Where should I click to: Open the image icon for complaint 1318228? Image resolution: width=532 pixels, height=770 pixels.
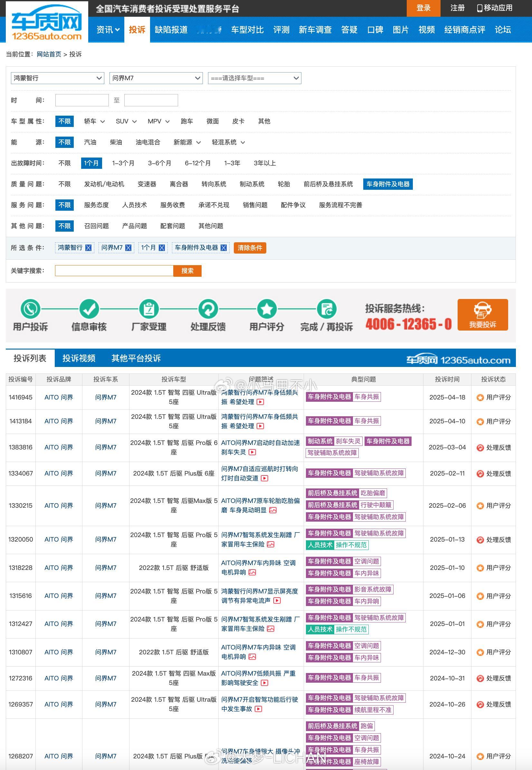pyautogui.click(x=252, y=572)
